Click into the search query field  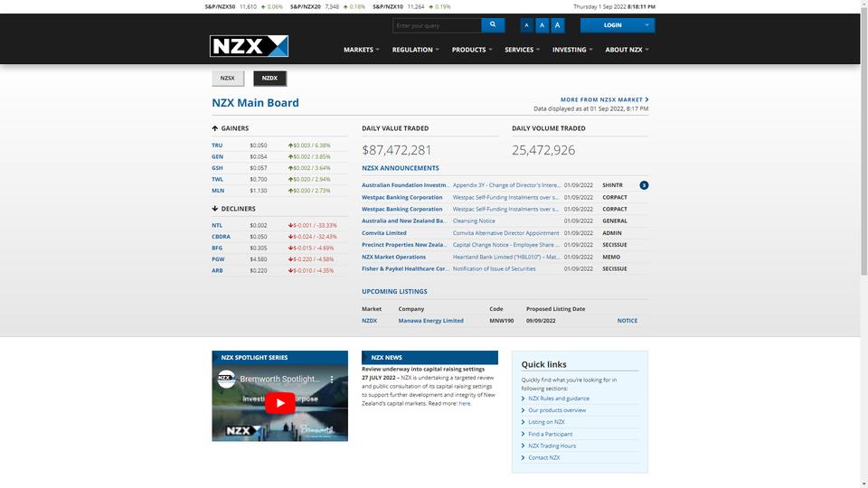tap(437, 25)
